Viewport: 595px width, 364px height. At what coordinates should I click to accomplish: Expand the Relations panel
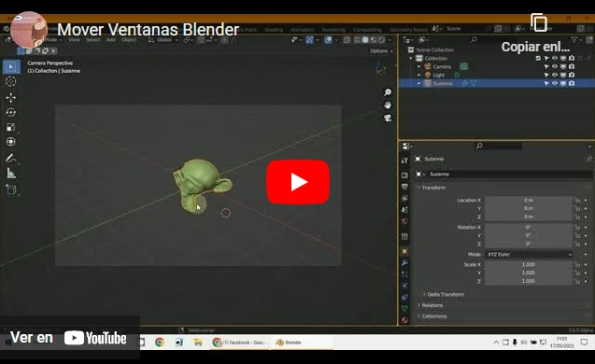coord(431,305)
